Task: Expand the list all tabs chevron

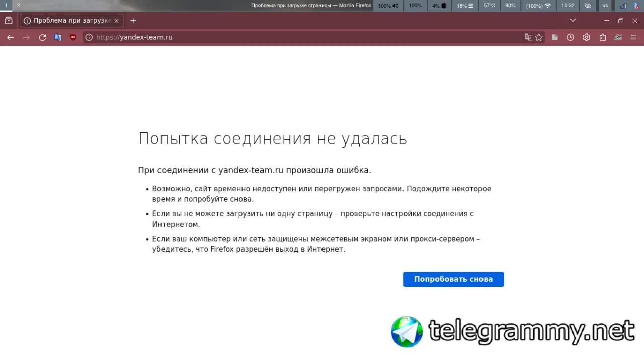Action: (573, 21)
